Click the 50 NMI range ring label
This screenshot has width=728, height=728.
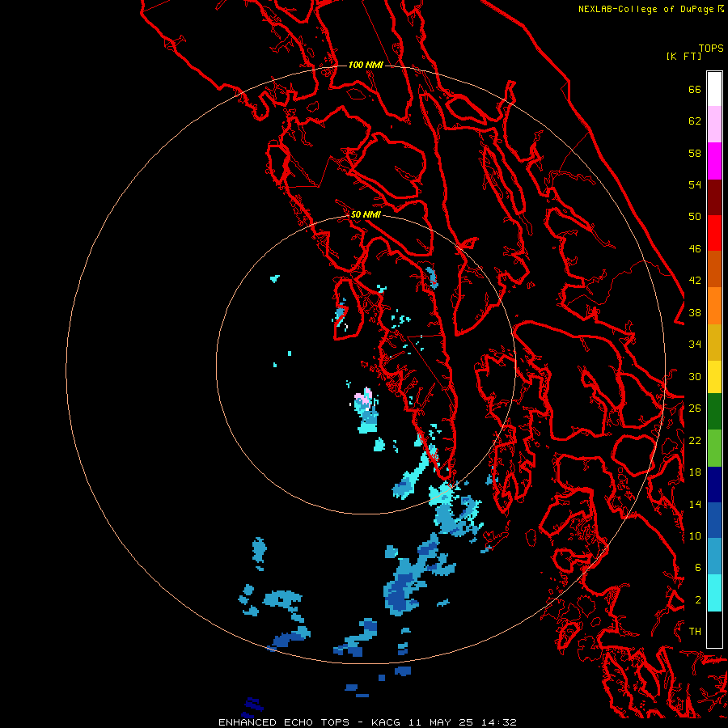pos(366,214)
